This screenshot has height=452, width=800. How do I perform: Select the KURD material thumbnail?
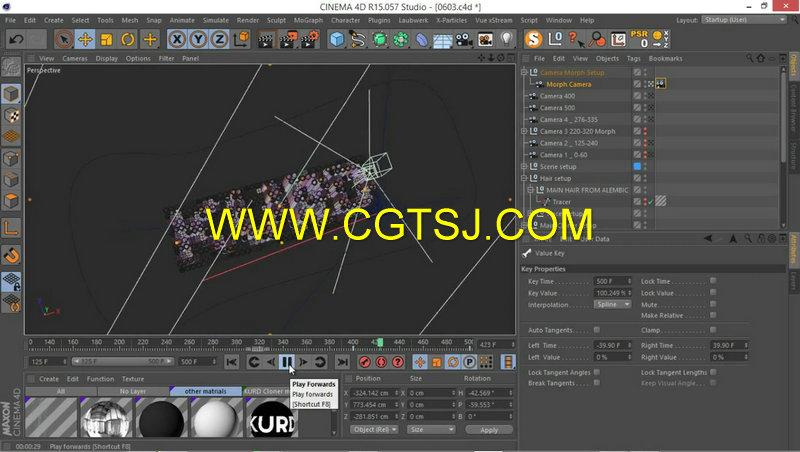[x=272, y=418]
